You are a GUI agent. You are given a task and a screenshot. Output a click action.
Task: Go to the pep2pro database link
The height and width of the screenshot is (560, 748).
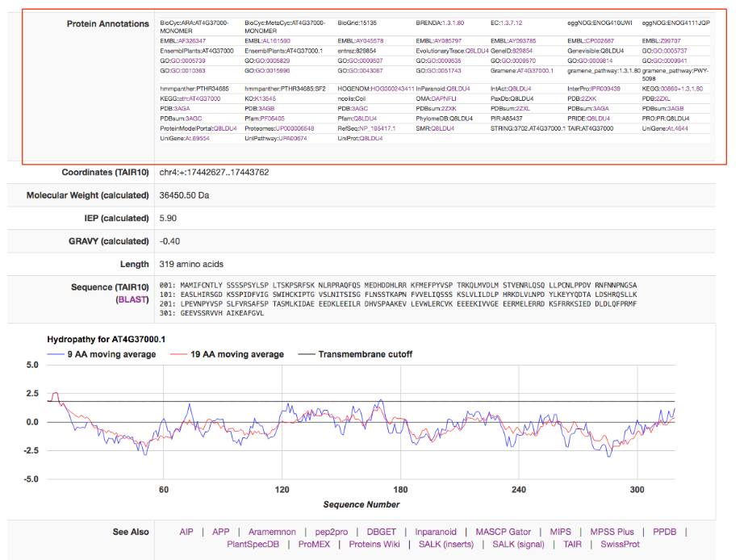(332, 532)
